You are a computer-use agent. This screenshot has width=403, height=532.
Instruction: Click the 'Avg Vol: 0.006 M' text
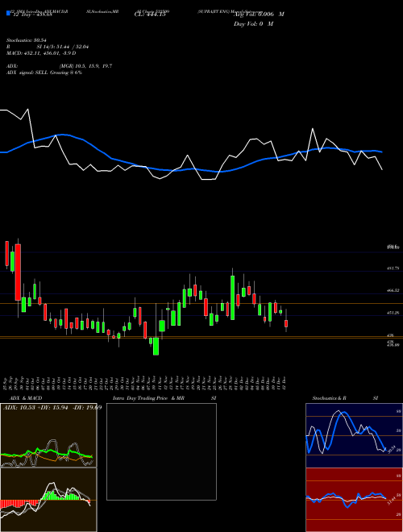coord(259,15)
